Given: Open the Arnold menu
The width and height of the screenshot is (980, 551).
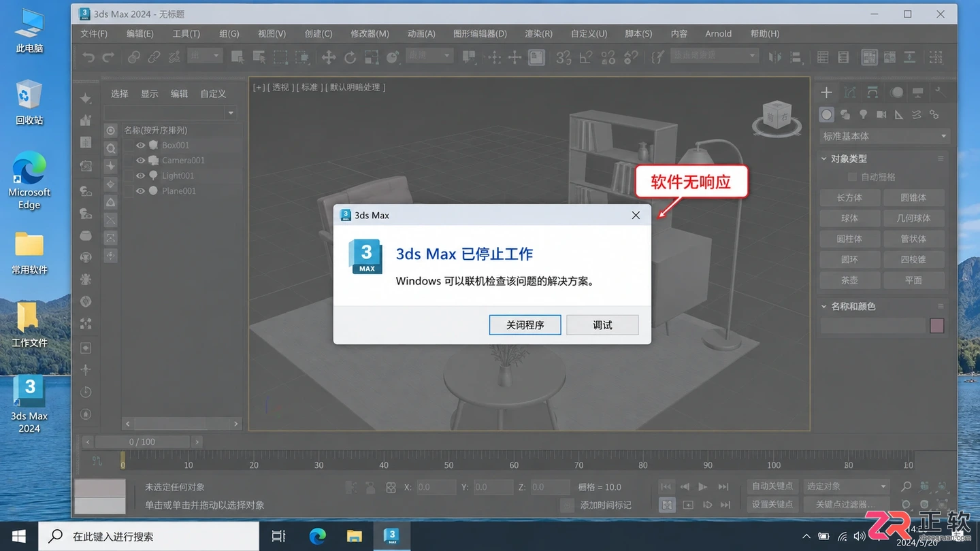Looking at the screenshot, I should [x=718, y=33].
